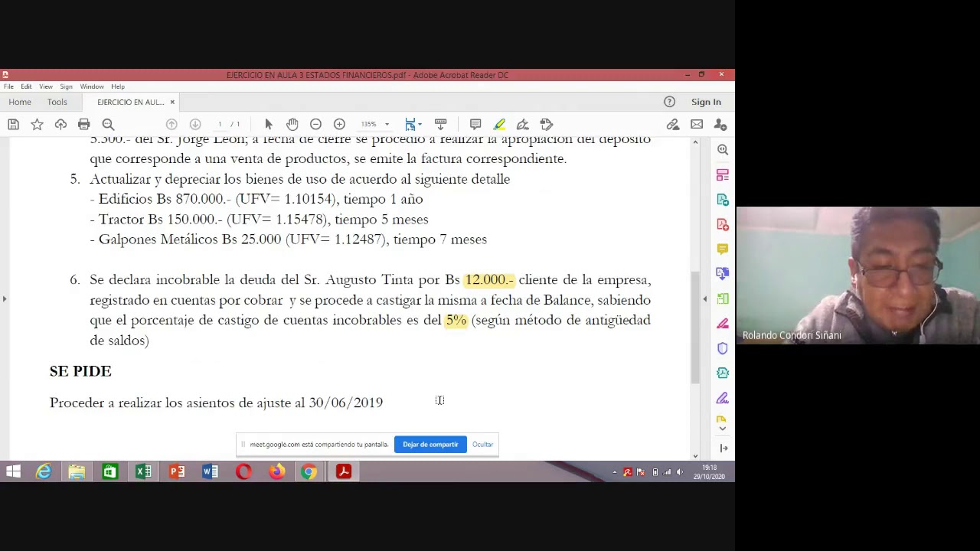Open the File menu
The image size is (980, 551).
tap(8, 86)
